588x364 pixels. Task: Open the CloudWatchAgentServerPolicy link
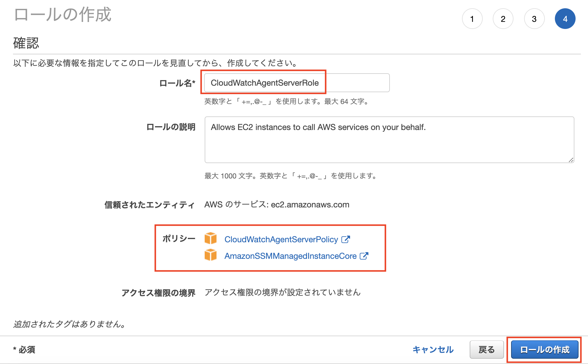click(281, 239)
